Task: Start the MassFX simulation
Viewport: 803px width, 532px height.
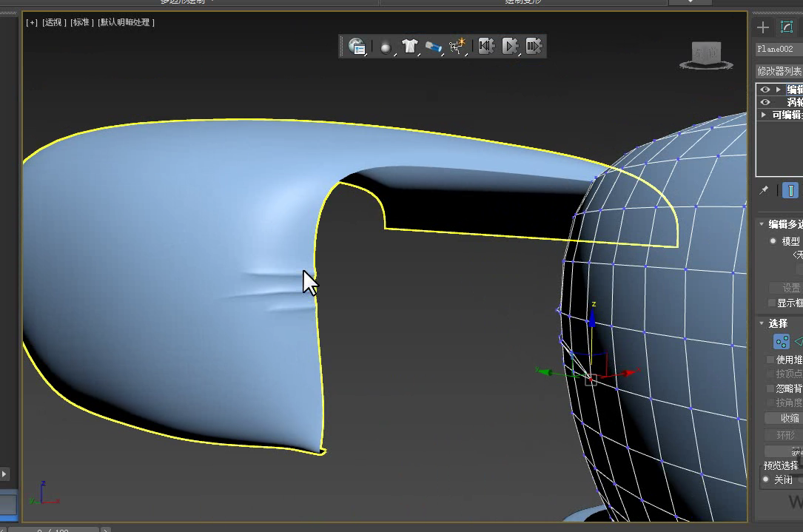Action: [x=510, y=46]
